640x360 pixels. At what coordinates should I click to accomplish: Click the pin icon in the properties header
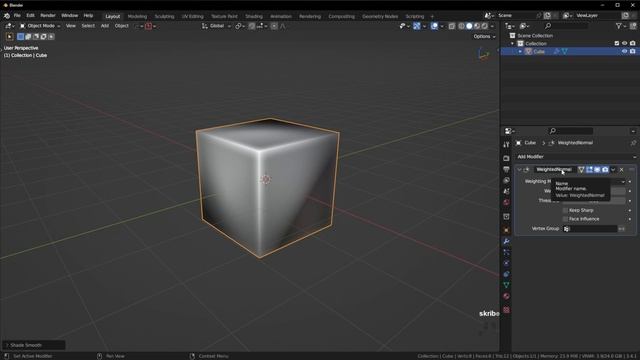[633, 143]
